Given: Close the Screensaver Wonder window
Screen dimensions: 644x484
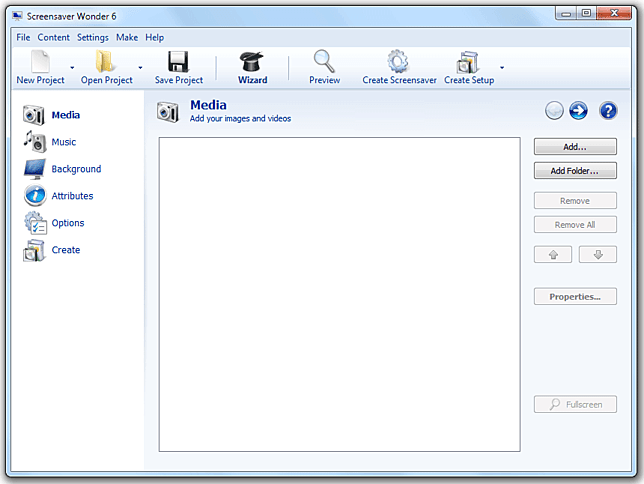Looking at the screenshot, I should click(614, 14).
